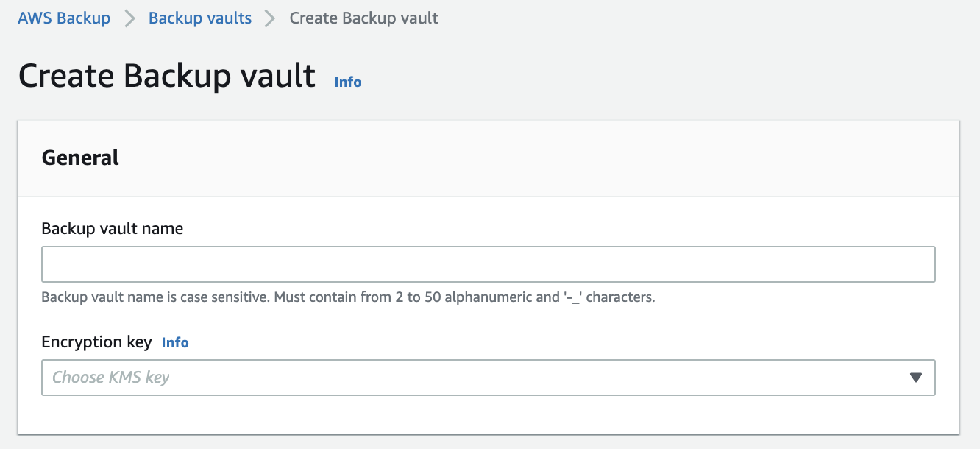The height and width of the screenshot is (449, 980).
Task: Focus the Backup vault name field
Action: tap(489, 264)
